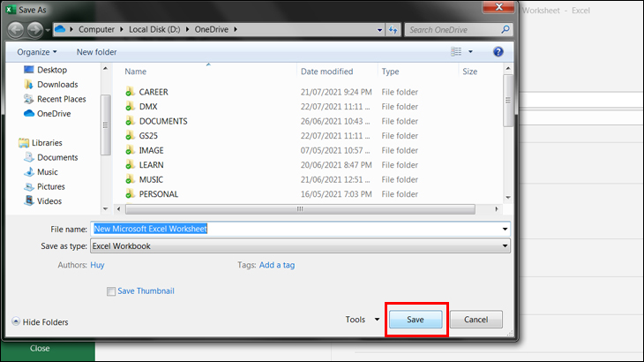Click the file list scroll down arrow

[x=508, y=198]
